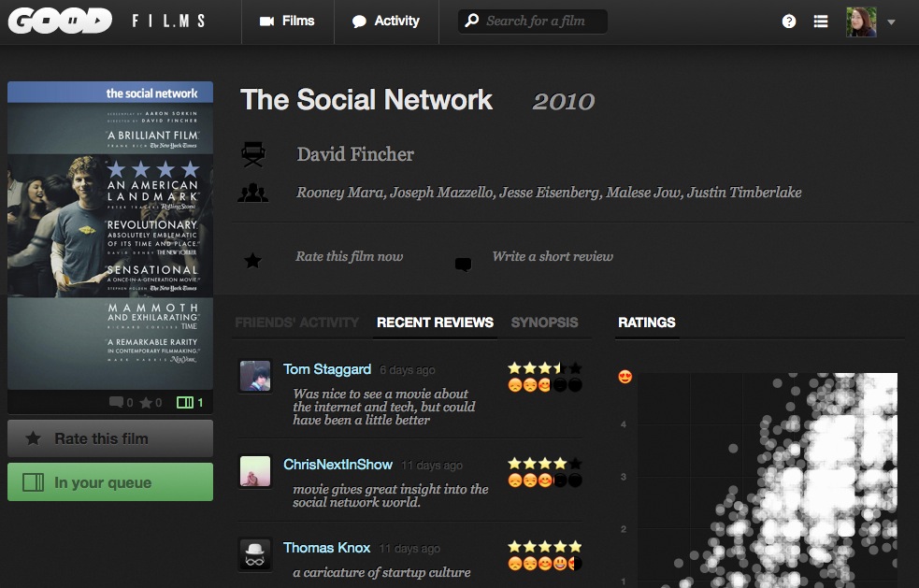Click Thomas Knox's emoji rating row
This screenshot has height=588, width=919.
tap(544, 564)
